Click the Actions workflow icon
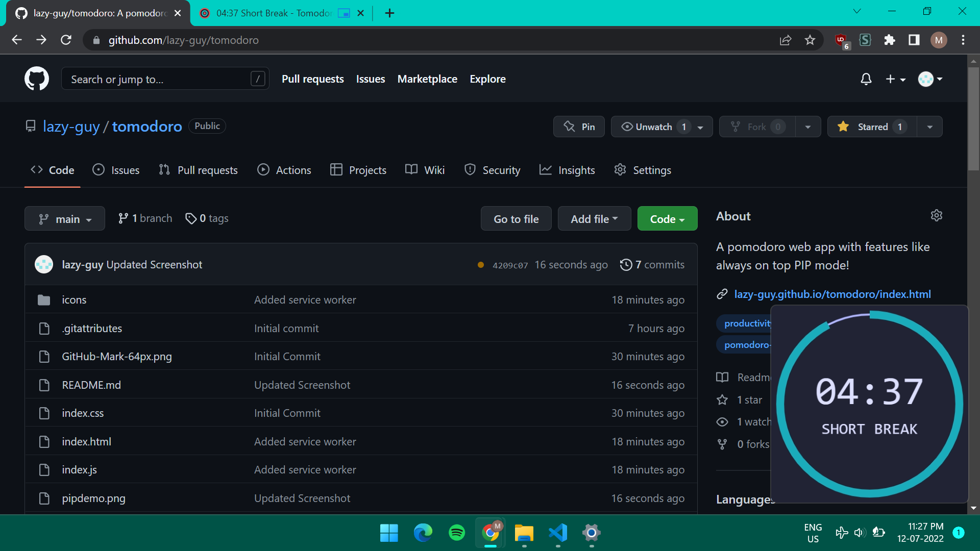This screenshot has height=551, width=980. pos(262,169)
